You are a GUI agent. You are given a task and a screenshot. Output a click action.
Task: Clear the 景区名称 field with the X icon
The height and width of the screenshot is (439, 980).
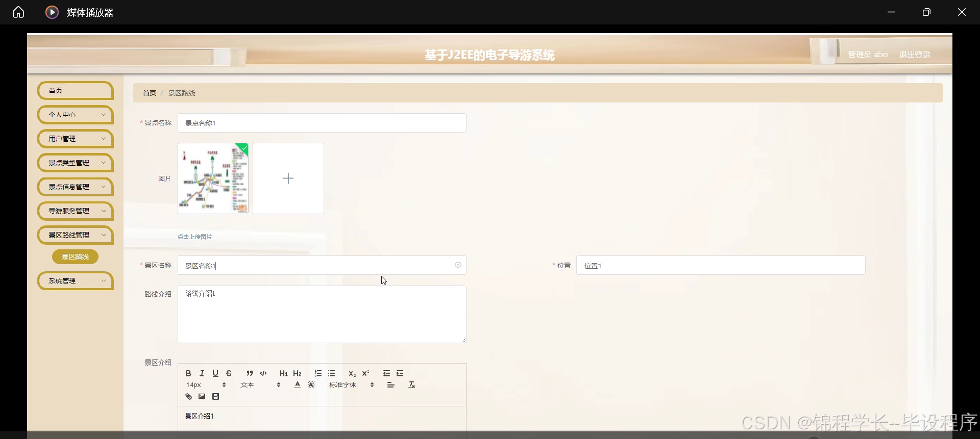(458, 265)
